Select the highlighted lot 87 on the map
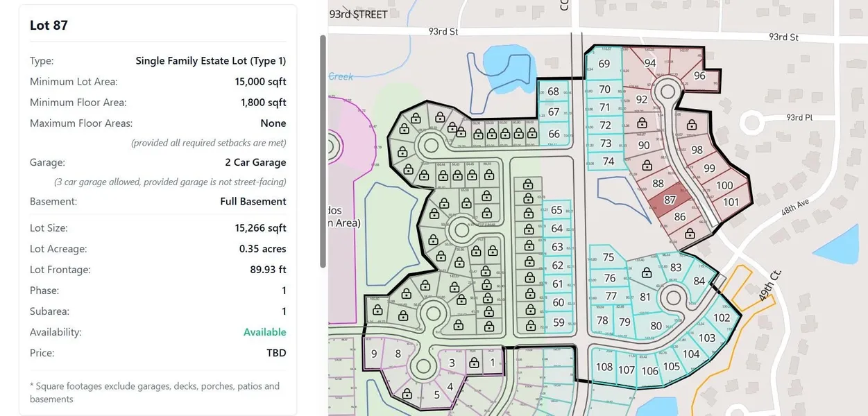868x416 pixels. pyautogui.click(x=670, y=200)
